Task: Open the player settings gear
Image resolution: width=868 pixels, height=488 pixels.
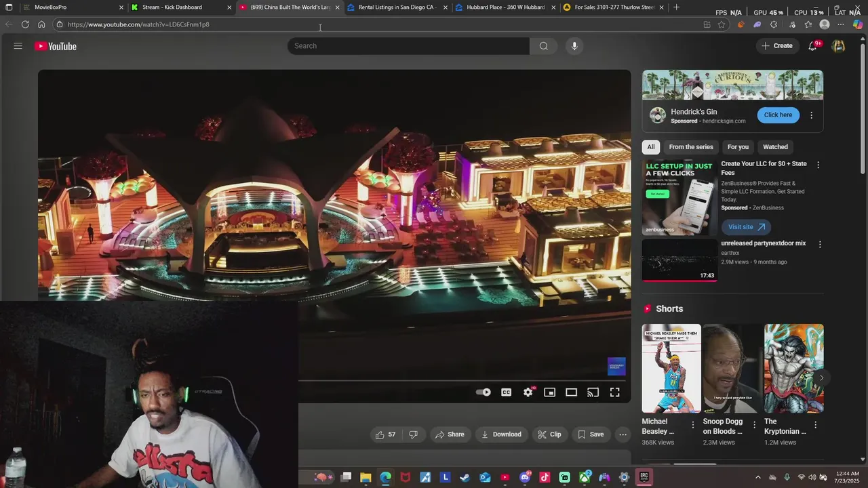Action: click(528, 392)
